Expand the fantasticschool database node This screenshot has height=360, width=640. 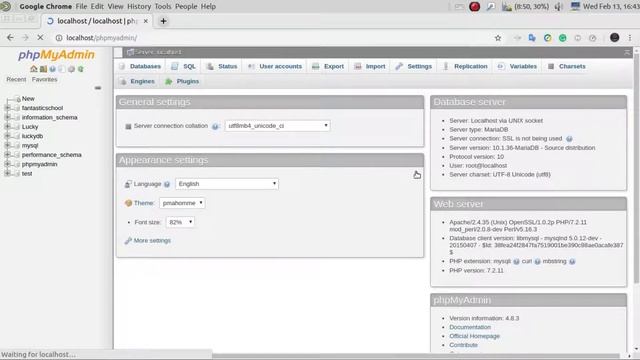point(7,108)
